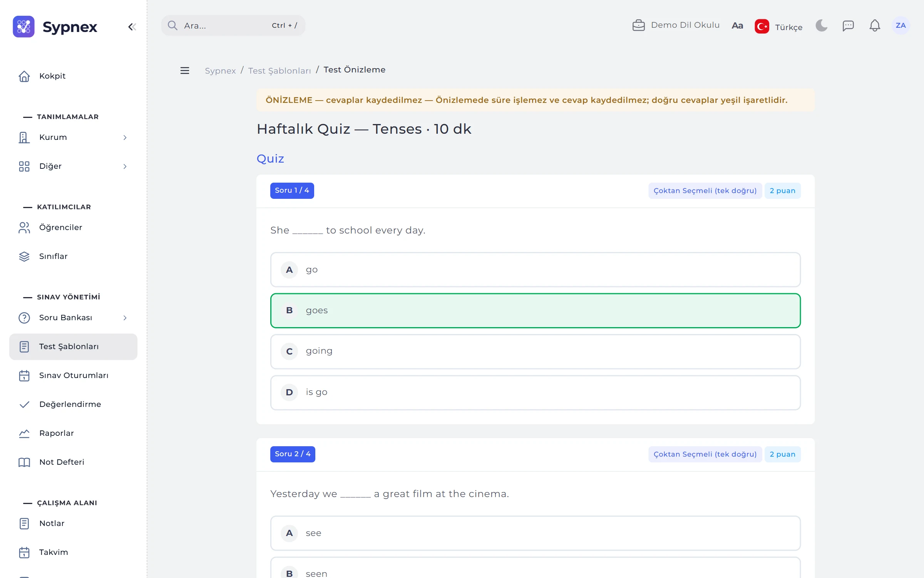924x578 pixels.
Task: Open Değerlendirme in the sidebar
Action: click(73, 404)
